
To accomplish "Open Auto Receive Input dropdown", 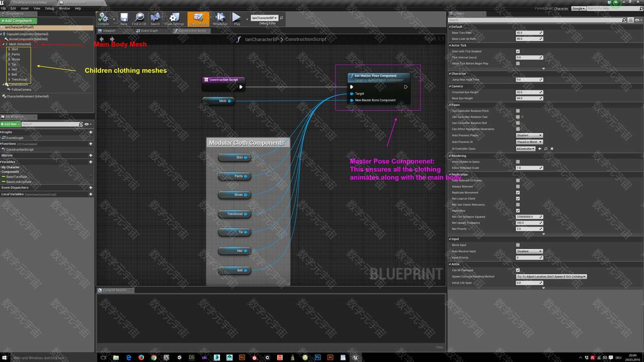I will point(529,251).
